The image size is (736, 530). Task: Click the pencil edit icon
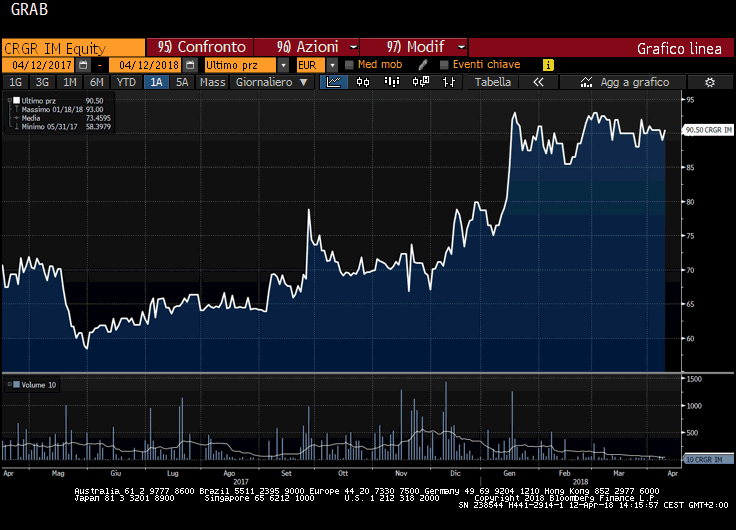coord(423,64)
